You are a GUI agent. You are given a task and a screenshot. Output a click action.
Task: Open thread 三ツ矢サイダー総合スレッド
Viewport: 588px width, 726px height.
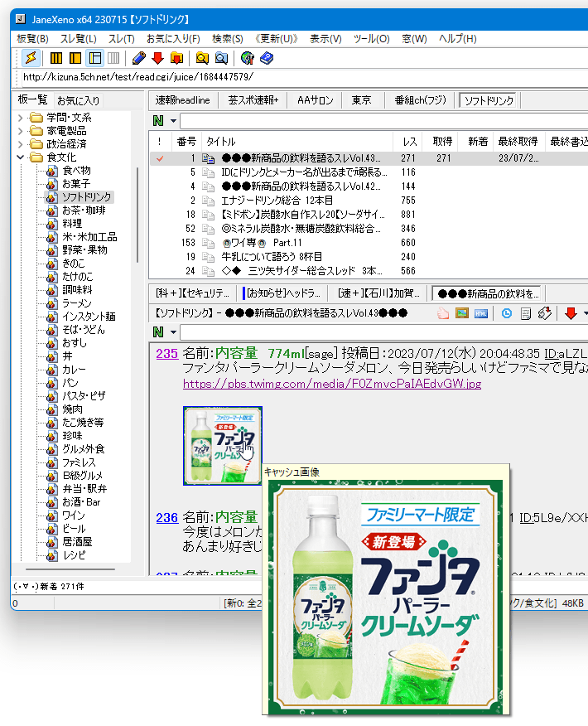click(x=301, y=271)
